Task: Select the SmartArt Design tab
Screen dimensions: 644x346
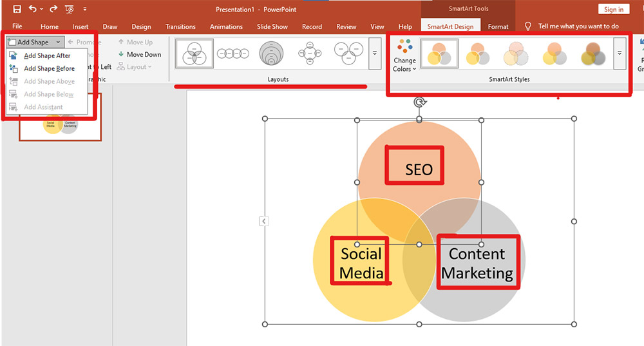Action: 451,26
